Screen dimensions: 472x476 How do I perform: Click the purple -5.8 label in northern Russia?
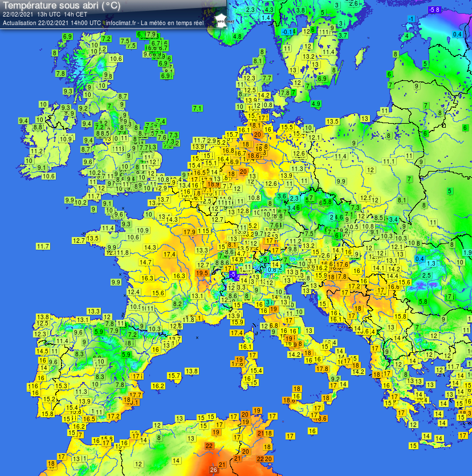click(x=434, y=10)
